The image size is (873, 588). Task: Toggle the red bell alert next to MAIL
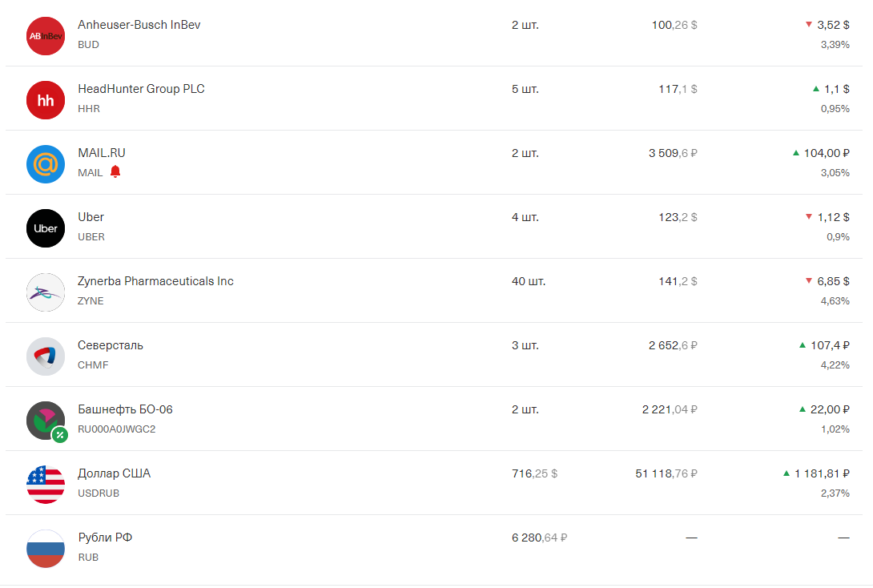pyautogui.click(x=115, y=171)
